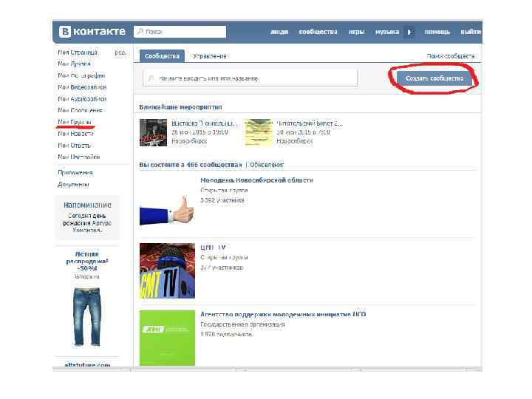Switch to the Управление tab
The image size is (532, 399).
click(209, 56)
